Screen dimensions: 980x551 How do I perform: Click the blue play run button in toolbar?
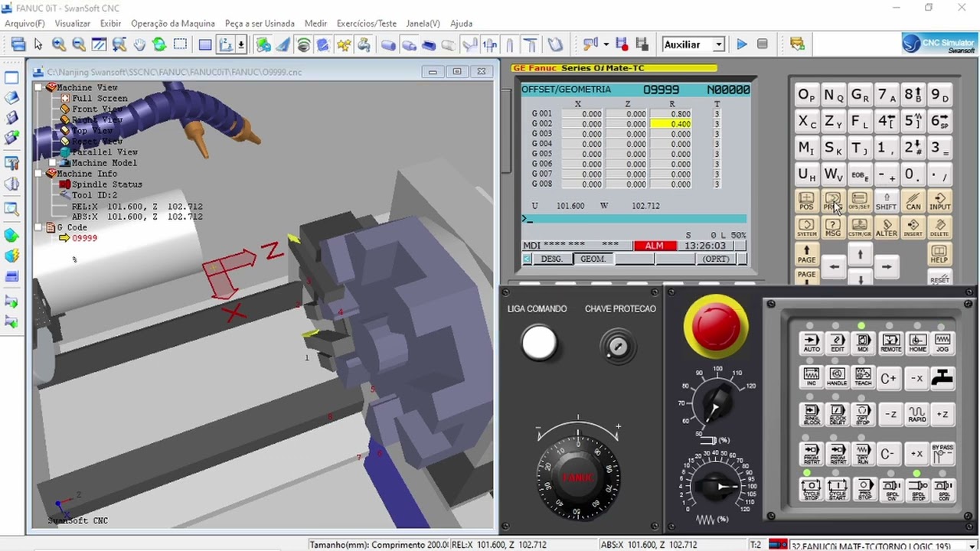click(742, 44)
